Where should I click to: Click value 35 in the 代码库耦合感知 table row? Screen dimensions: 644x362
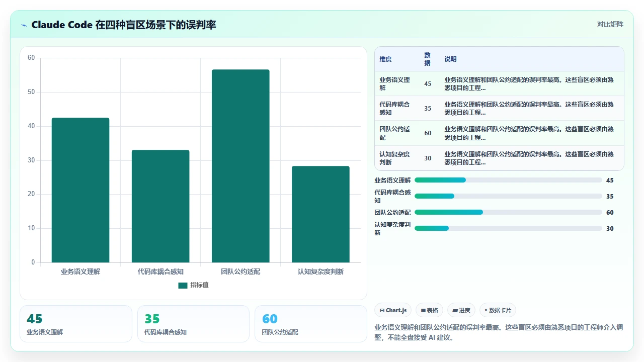tap(428, 109)
